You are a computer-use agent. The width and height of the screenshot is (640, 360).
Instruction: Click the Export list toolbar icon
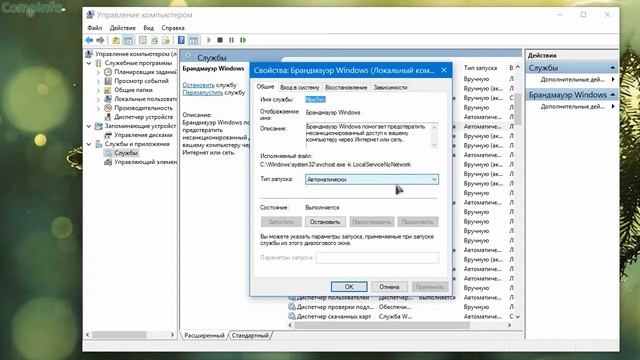(166, 40)
